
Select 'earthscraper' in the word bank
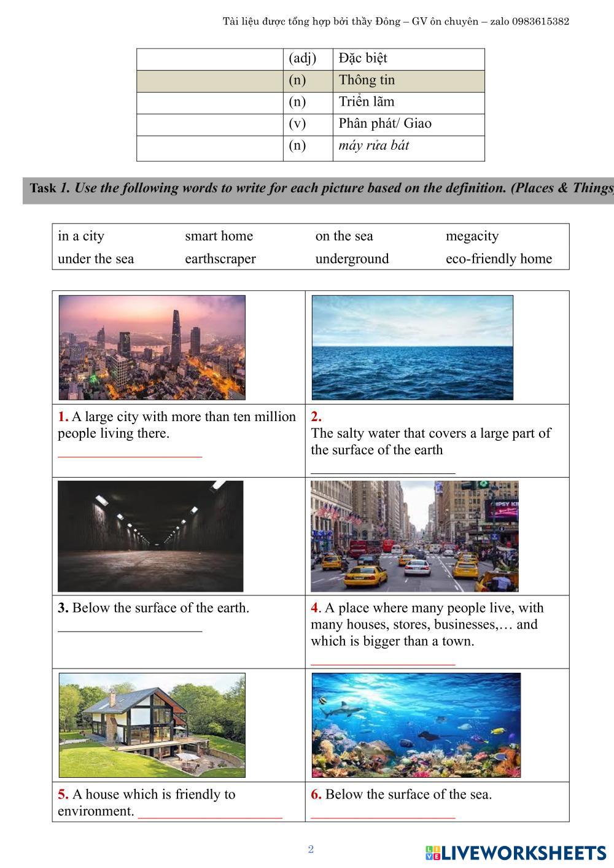point(220,259)
